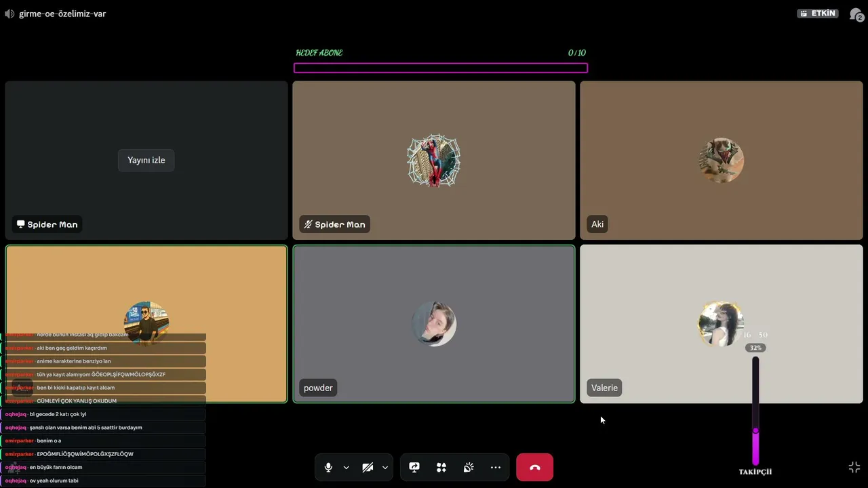Expand the camera options chevron

[x=384, y=468]
